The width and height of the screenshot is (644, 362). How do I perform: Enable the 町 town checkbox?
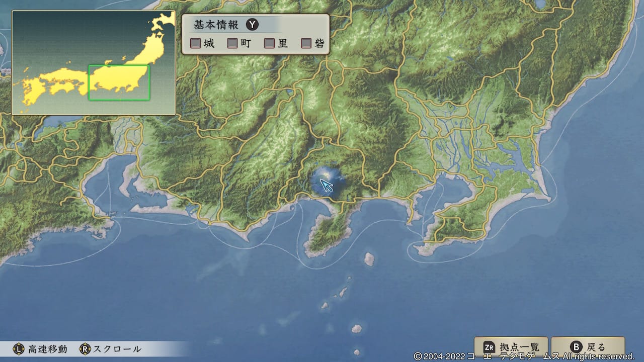[232, 43]
